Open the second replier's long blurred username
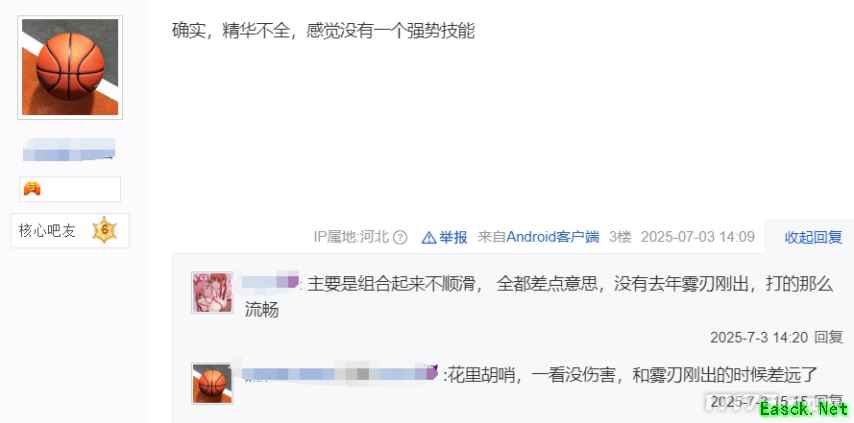854x423 pixels. coord(333,373)
